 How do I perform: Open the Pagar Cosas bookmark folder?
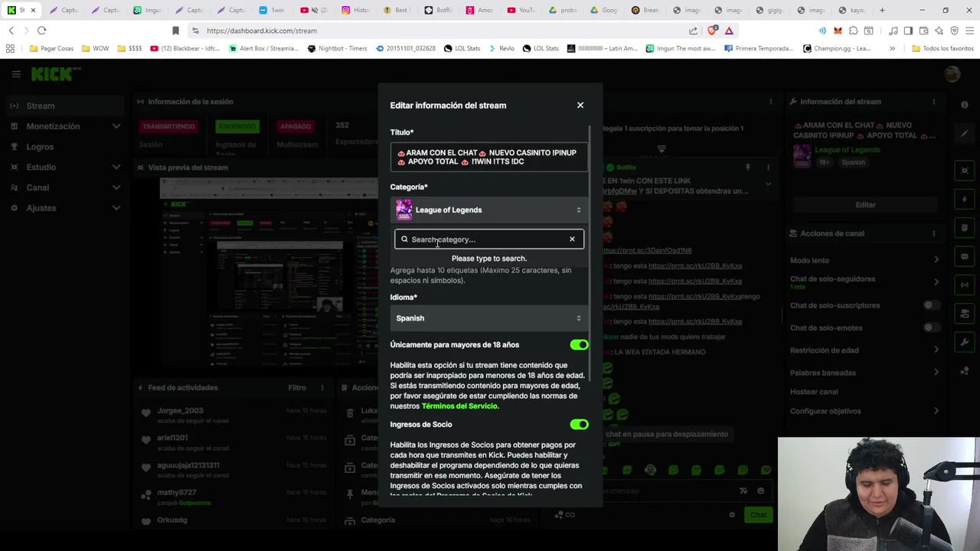tap(52, 48)
